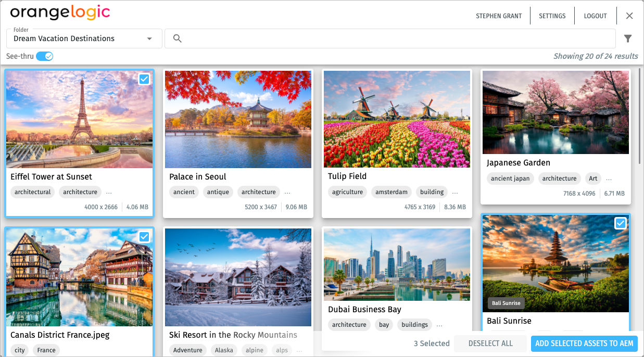Click 'Showing 20 of 24 results' text
The width and height of the screenshot is (644, 357).
(x=596, y=56)
